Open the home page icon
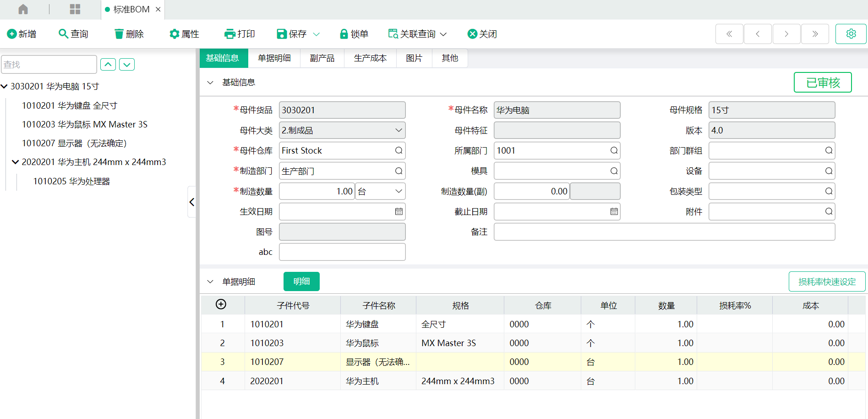The height and width of the screenshot is (419, 868). tap(23, 9)
